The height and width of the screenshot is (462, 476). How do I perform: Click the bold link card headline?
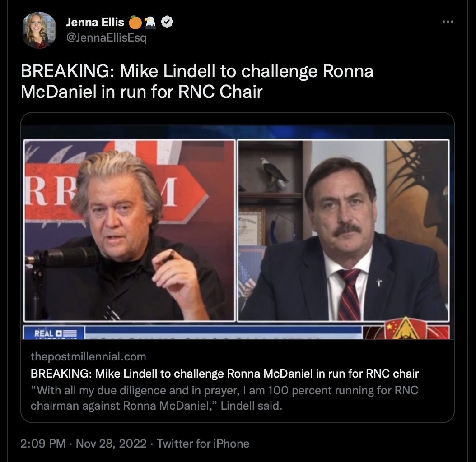pos(224,374)
